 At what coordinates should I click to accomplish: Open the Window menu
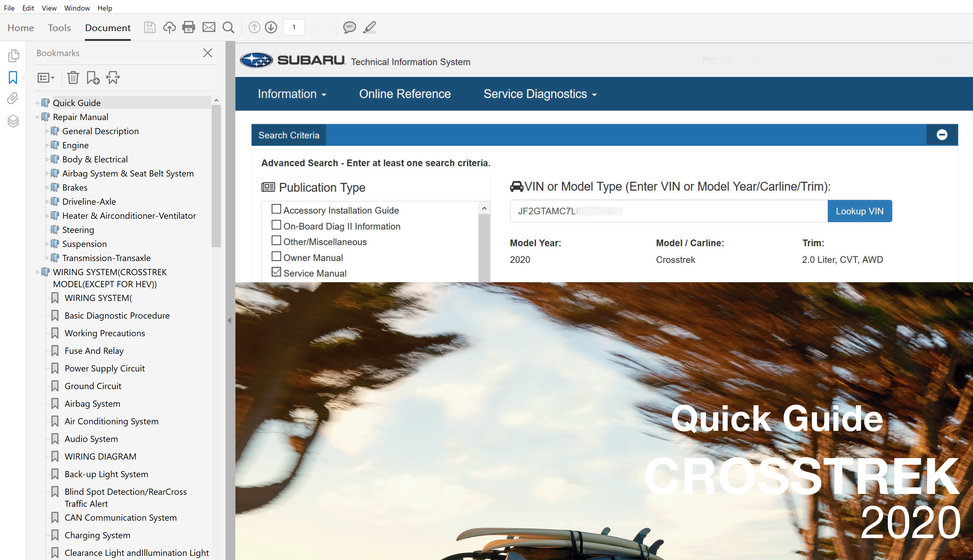coord(77,8)
